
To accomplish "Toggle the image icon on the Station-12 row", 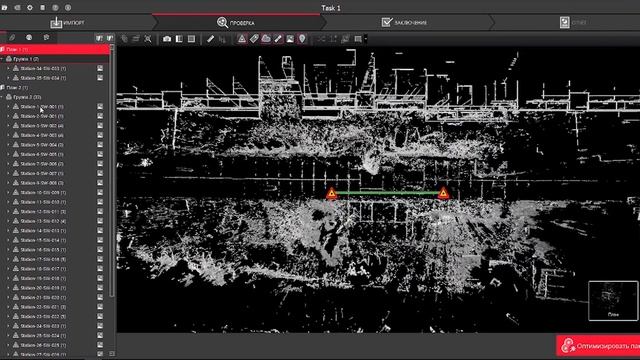I will pos(100,211).
